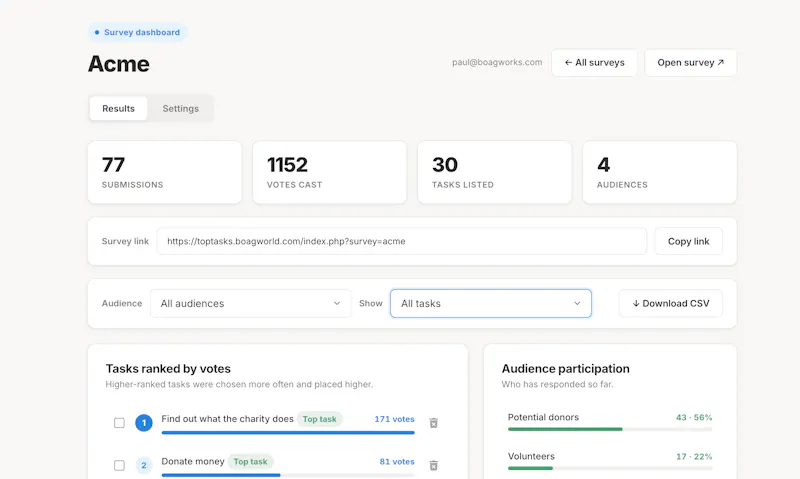This screenshot has height=479, width=800.
Task: Click rank badge 2 beside Donate money
Action: tap(144, 465)
